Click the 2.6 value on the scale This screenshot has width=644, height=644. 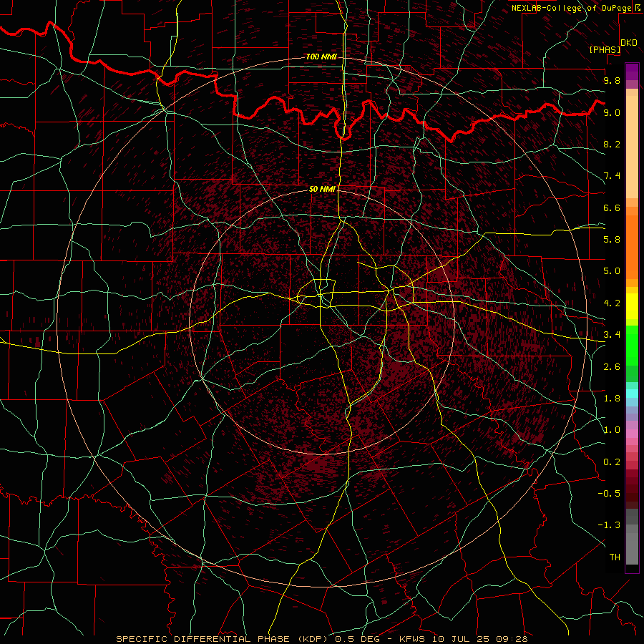click(612, 367)
